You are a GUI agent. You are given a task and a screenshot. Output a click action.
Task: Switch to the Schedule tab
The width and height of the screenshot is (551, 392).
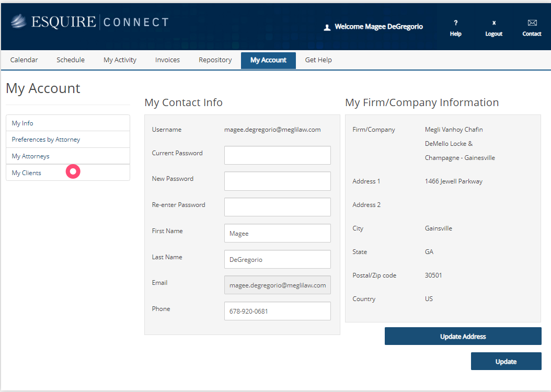[71, 60]
